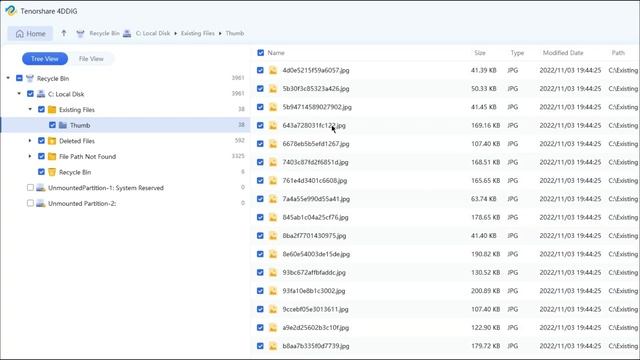Sort by the Size column header
Screen dimensions: 640x360
480,53
